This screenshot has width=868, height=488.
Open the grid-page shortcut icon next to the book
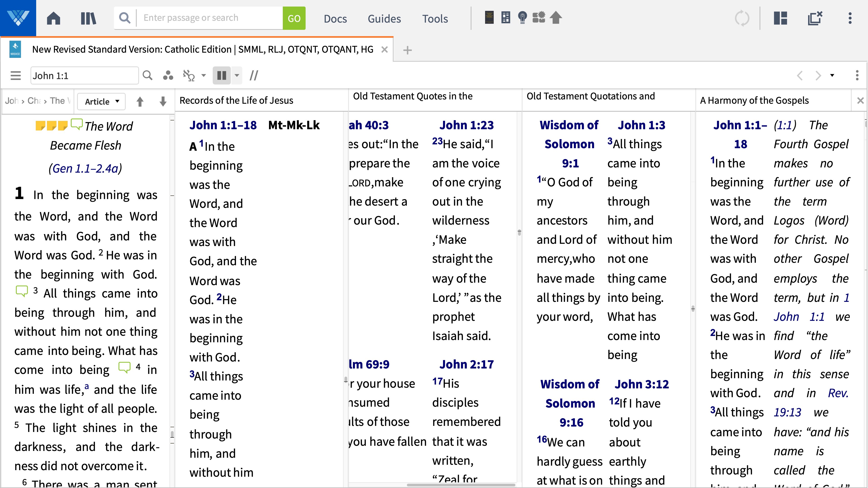[506, 18]
